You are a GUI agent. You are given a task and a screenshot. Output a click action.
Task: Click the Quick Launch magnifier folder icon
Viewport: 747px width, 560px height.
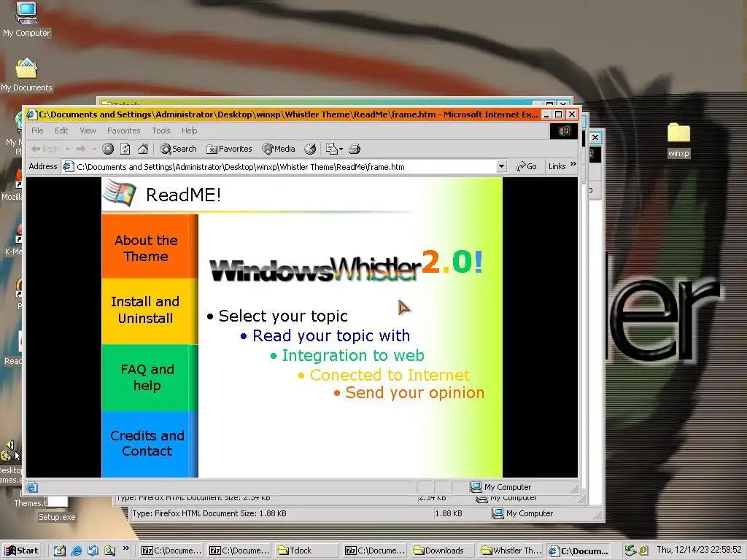pyautogui.click(x=109, y=551)
